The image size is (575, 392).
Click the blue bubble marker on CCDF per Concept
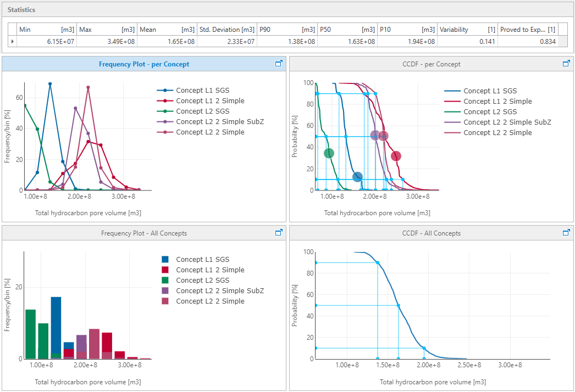pyautogui.click(x=357, y=177)
